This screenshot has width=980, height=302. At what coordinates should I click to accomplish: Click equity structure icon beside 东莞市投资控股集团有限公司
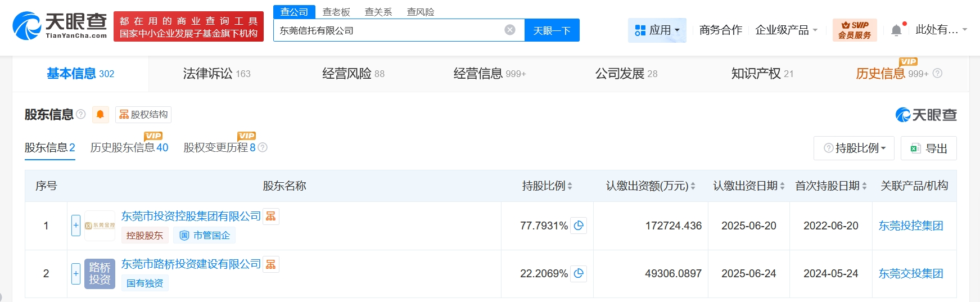(x=271, y=217)
